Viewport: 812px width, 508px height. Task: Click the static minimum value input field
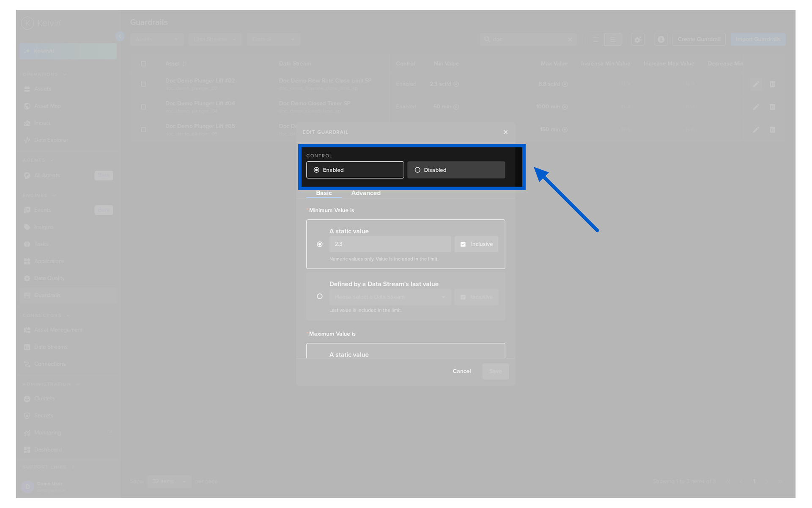(390, 244)
